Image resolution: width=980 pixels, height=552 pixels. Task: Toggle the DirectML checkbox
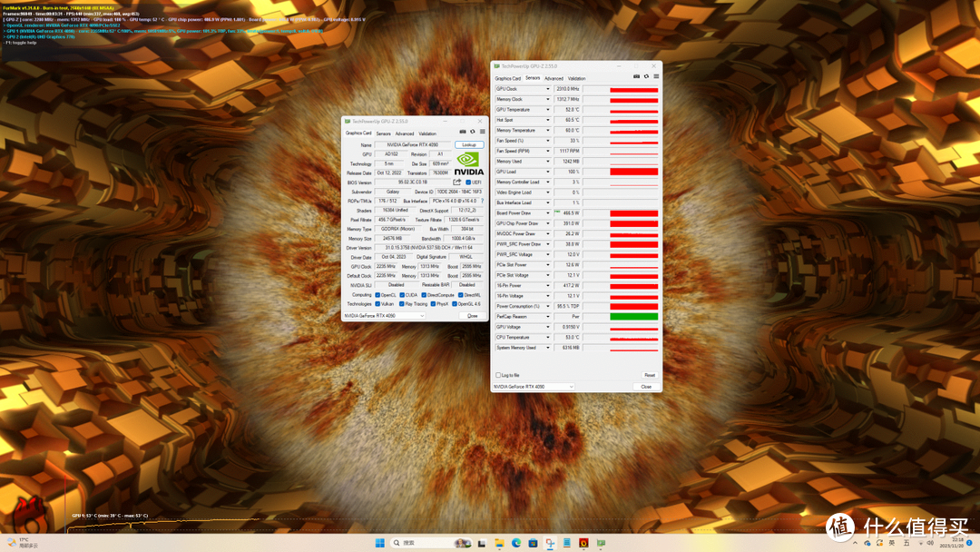(461, 295)
